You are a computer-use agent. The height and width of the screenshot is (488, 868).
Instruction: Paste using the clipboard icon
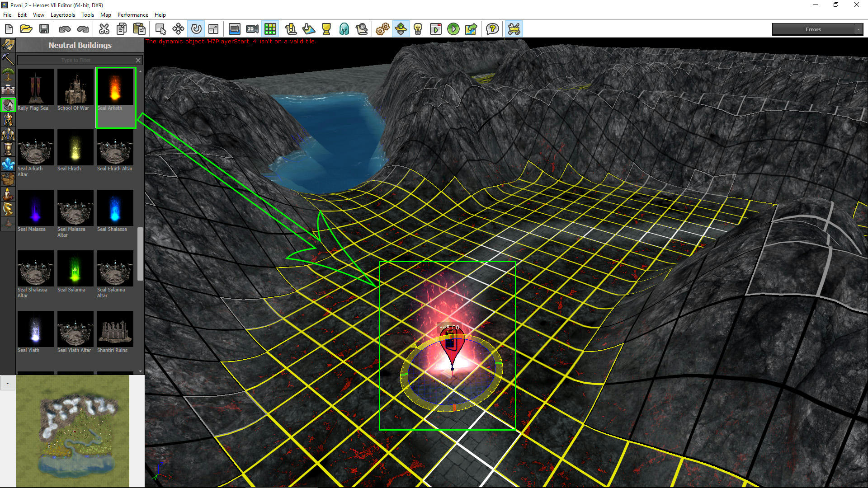click(139, 29)
